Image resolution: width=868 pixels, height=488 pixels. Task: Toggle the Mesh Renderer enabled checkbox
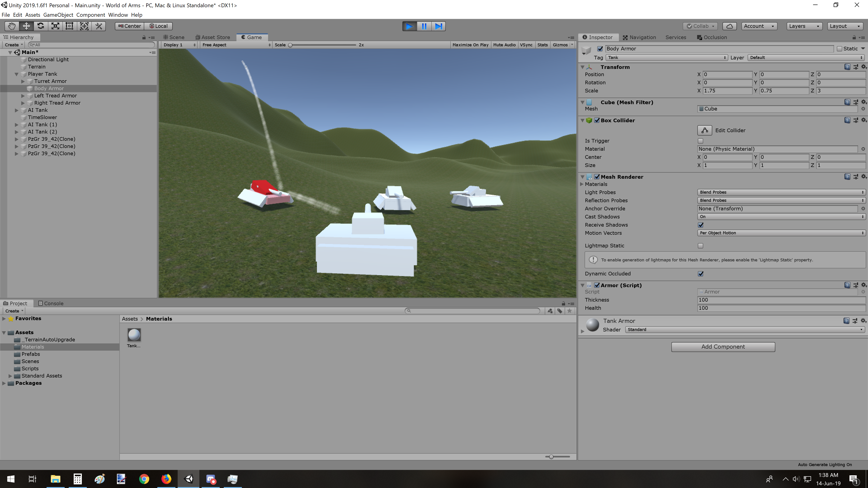click(x=597, y=176)
